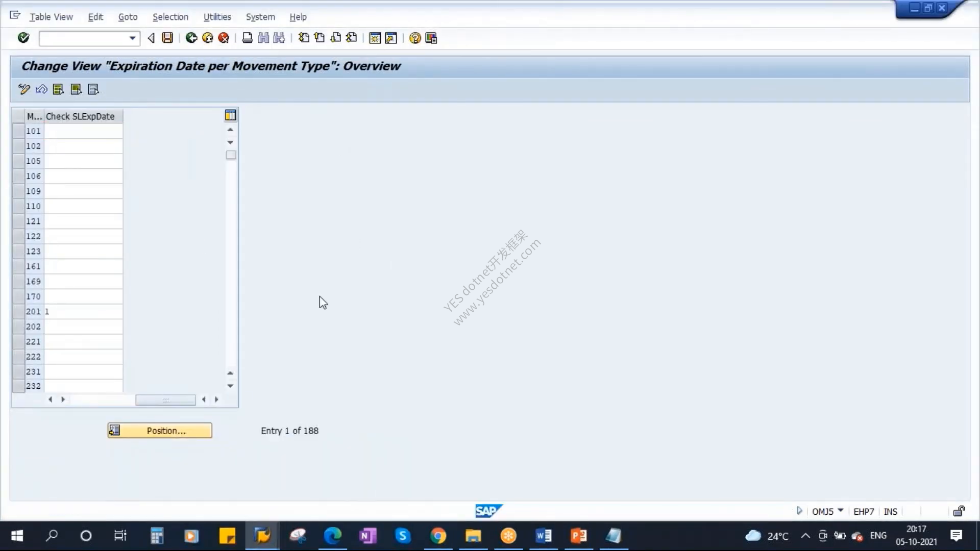Open the Customize Local Layout icon
980x551 pixels.
[431, 38]
